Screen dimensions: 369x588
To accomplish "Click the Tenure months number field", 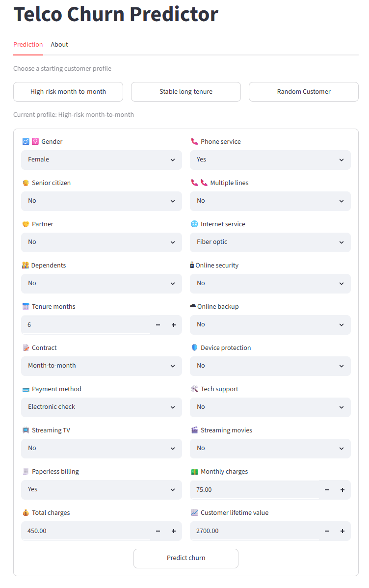I will [x=86, y=325].
